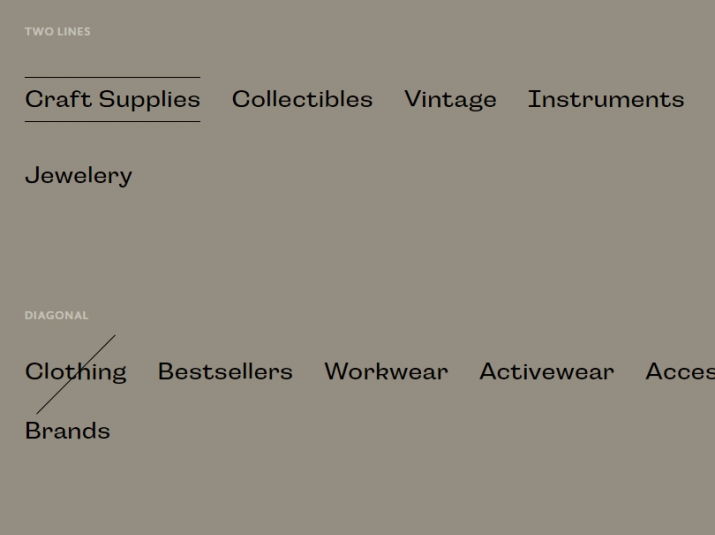Open the Instruments menu item
This screenshot has height=535, width=715.
606,99
